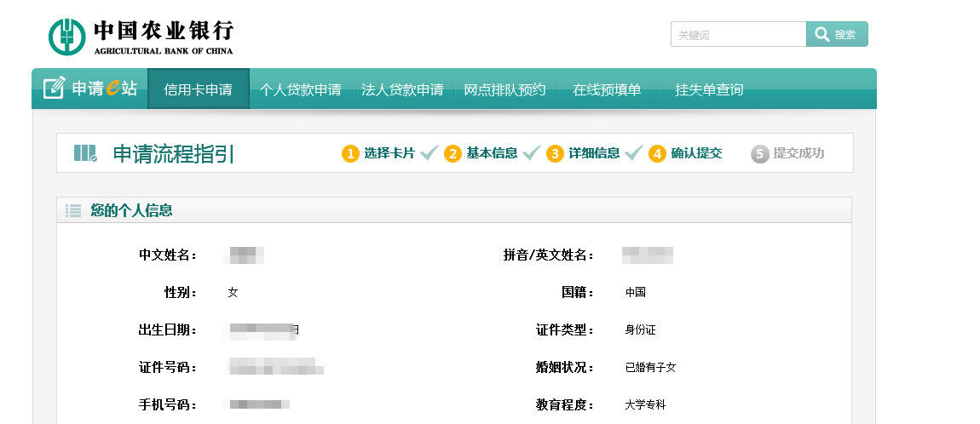Click step 2 number circle icon
Screen dimensions: 980x424
pyautogui.click(x=453, y=153)
